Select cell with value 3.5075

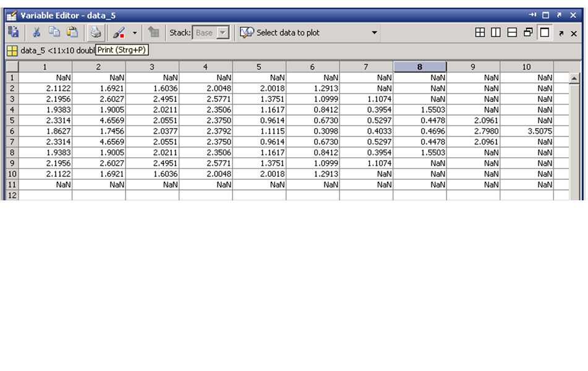tap(526, 131)
